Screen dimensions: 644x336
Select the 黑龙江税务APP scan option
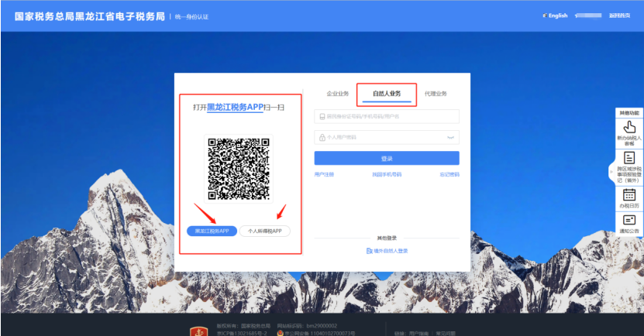click(x=212, y=231)
